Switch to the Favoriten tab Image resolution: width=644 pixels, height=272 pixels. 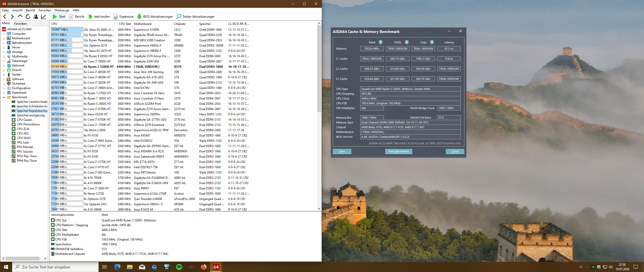[x=20, y=24]
